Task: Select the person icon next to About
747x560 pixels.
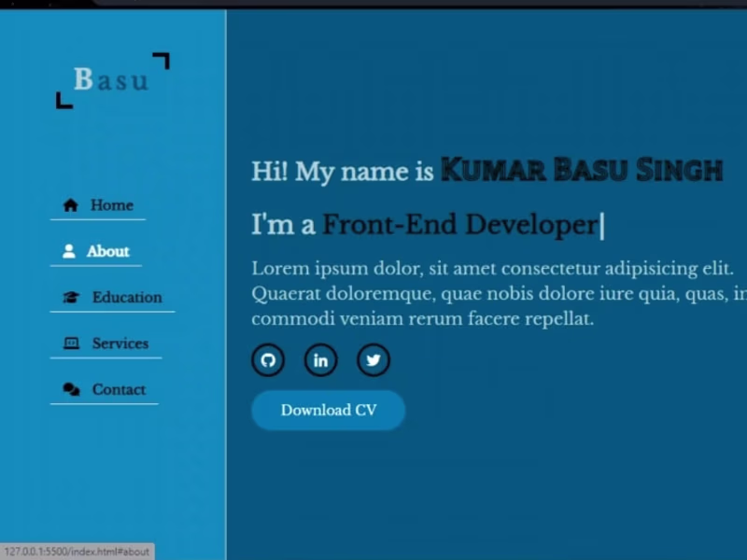Action: click(68, 250)
